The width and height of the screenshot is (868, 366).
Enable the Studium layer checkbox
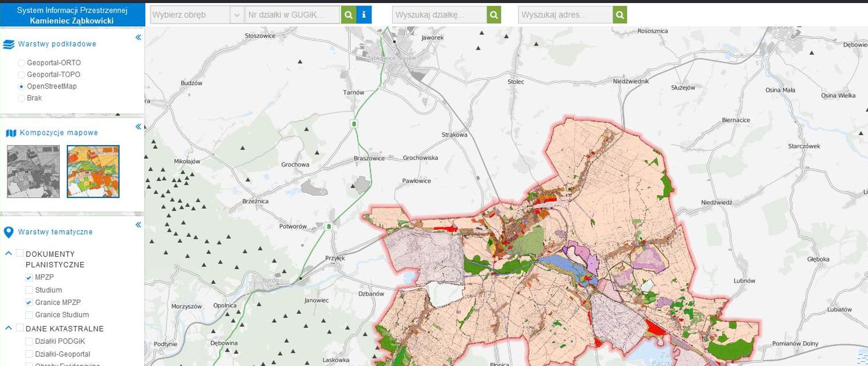point(29,290)
